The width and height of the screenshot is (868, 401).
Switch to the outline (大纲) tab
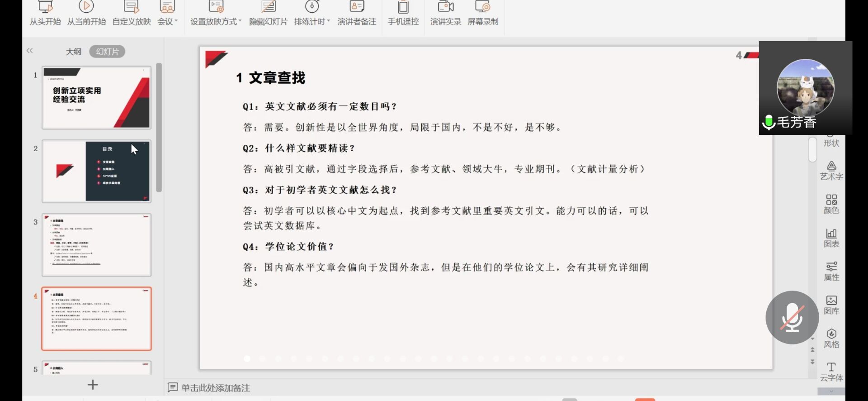tap(74, 52)
